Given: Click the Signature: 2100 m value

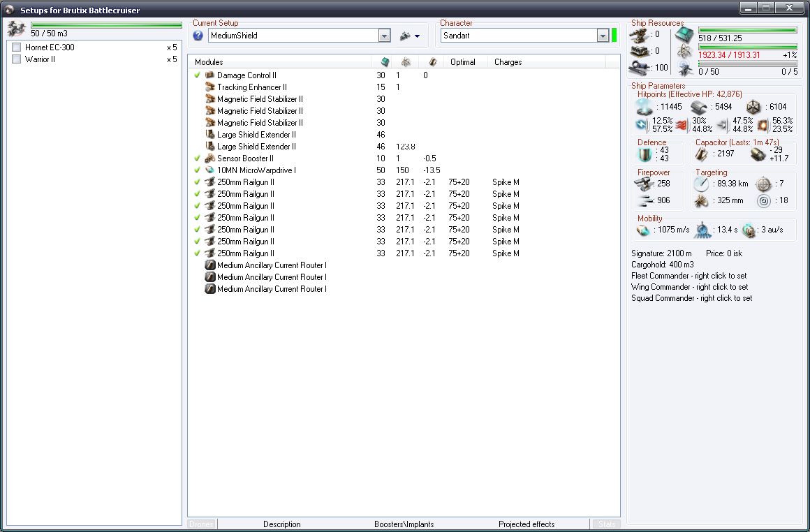Looking at the screenshot, I should click(x=661, y=253).
